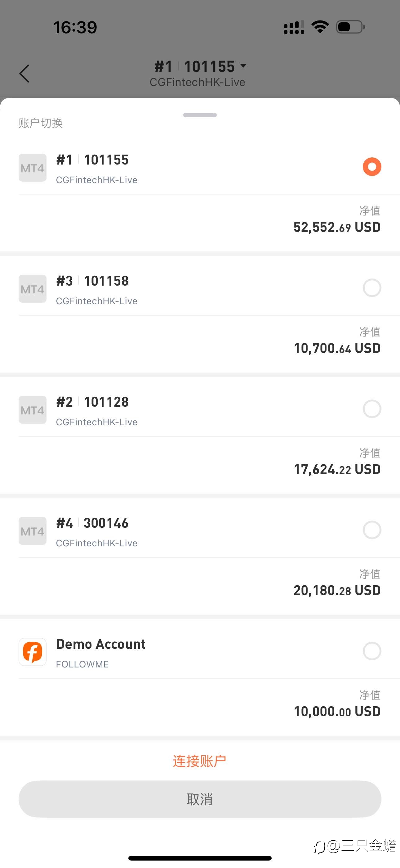
Task: Tap the back arrow icon
Action: pyautogui.click(x=24, y=74)
